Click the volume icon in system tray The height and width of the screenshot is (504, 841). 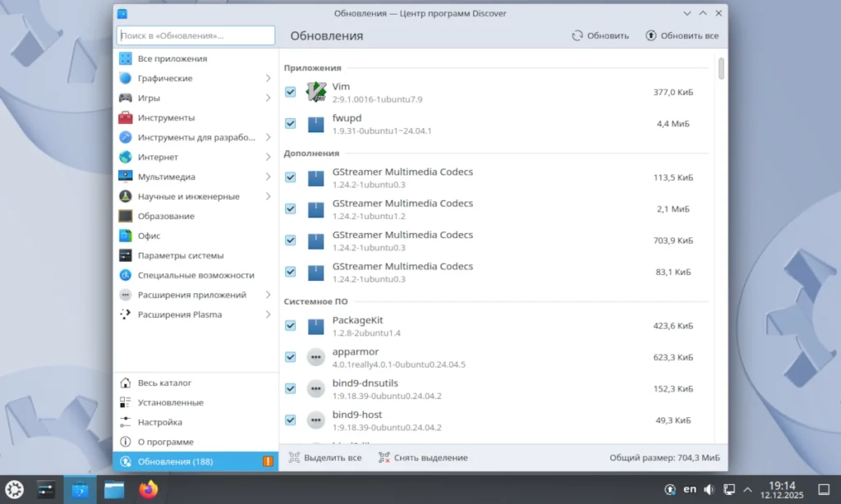tap(709, 489)
